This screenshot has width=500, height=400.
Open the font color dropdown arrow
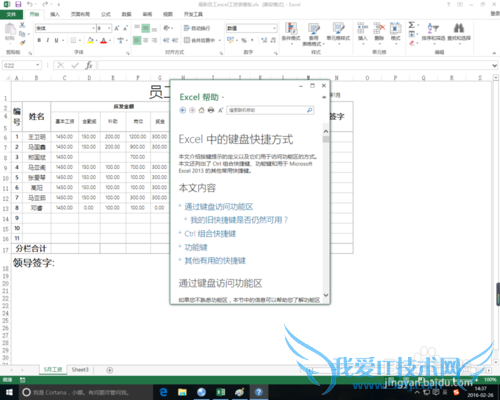click(x=110, y=40)
